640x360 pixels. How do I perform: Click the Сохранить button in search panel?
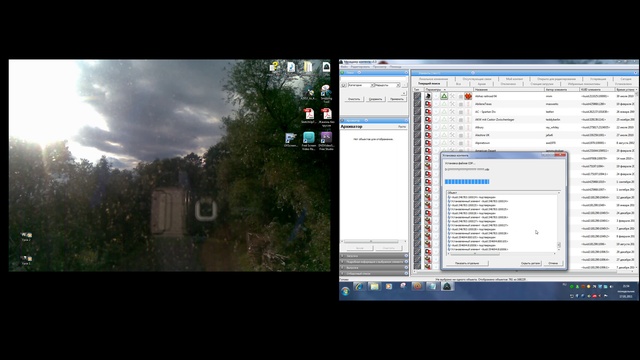point(375,99)
